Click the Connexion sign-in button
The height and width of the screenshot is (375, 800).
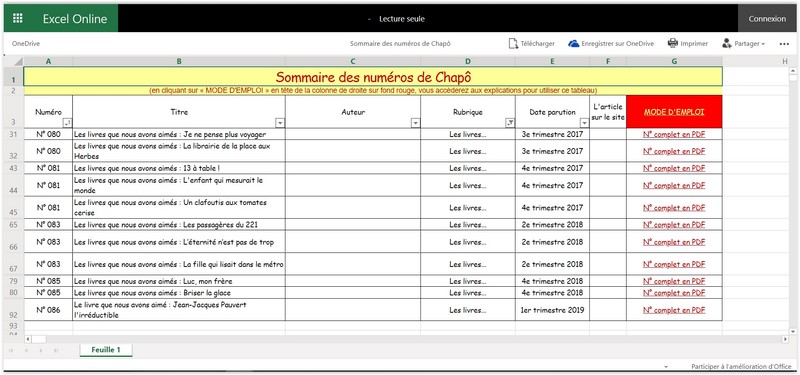767,19
